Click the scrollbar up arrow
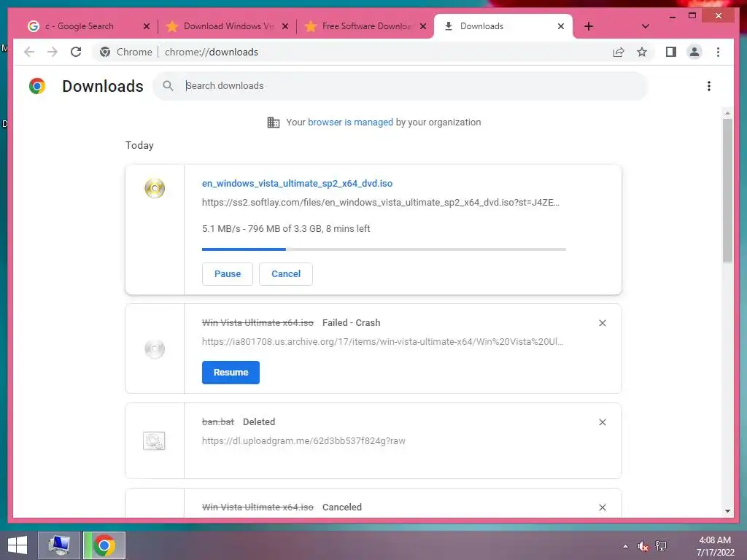747x560 pixels. [x=727, y=113]
